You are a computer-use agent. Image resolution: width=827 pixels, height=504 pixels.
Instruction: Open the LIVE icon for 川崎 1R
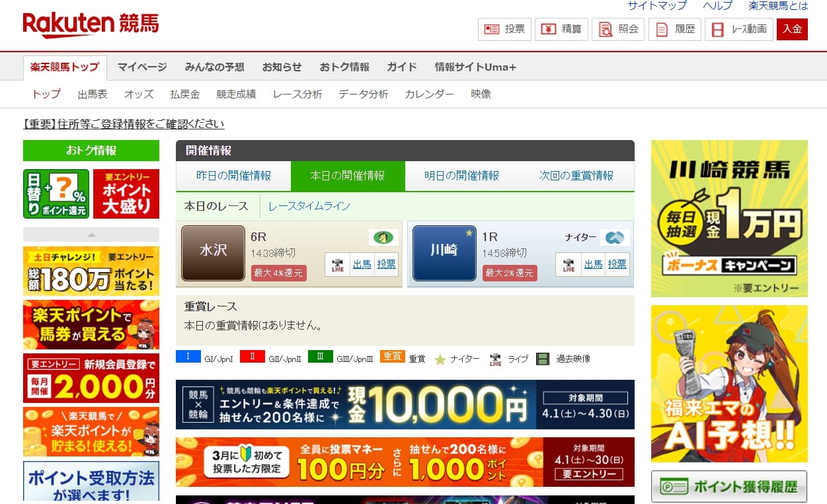[x=569, y=264]
